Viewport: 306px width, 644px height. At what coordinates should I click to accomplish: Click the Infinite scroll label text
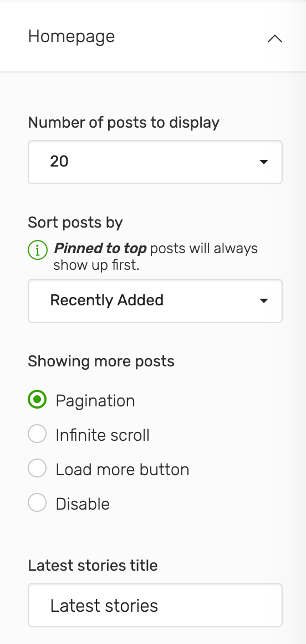(103, 435)
